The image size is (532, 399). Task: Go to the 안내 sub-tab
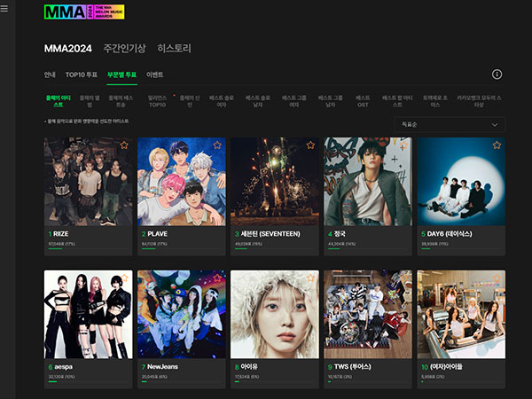click(50, 74)
